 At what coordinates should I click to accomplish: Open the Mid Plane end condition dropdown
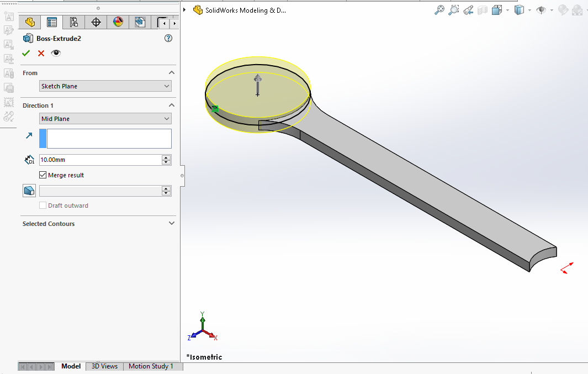pyautogui.click(x=105, y=119)
